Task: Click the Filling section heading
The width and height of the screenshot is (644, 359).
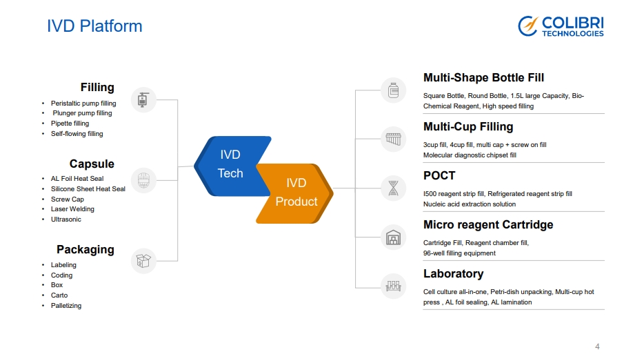Action: click(97, 88)
